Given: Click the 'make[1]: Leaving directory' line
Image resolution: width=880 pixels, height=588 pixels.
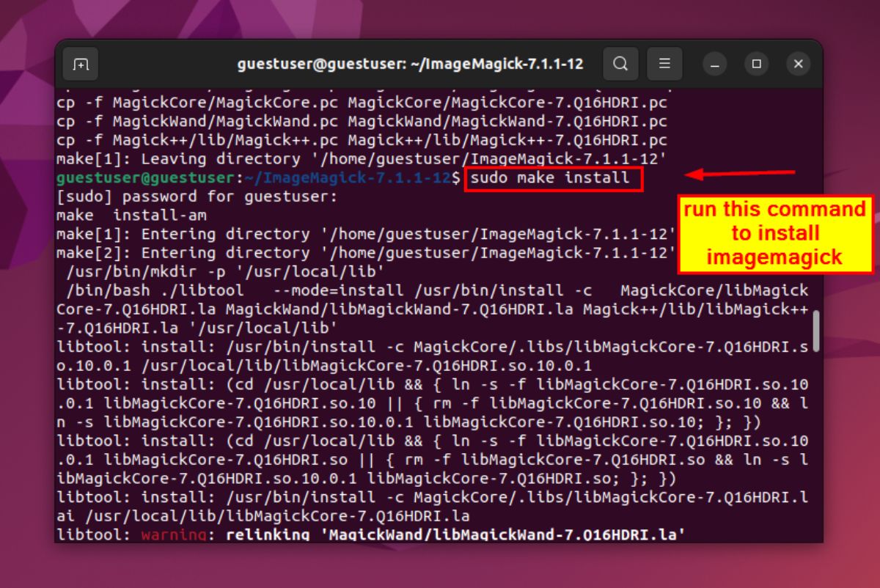Looking at the screenshot, I should click(x=362, y=158).
